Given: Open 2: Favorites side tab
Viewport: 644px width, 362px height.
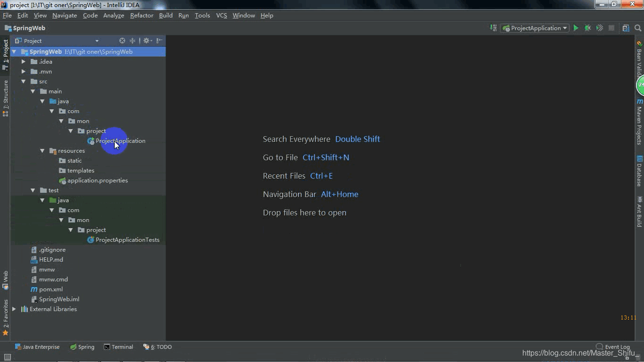Looking at the screenshot, I should coord(6,317).
